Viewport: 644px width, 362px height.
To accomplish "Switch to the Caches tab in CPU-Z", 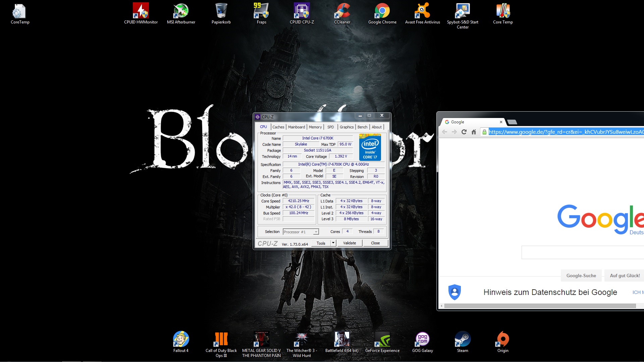I will click(x=278, y=127).
